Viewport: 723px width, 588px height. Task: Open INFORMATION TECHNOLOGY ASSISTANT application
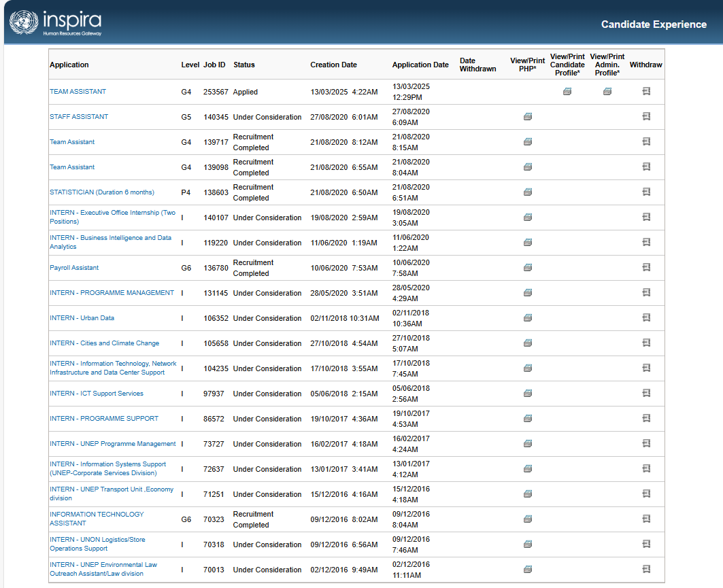[97, 519]
